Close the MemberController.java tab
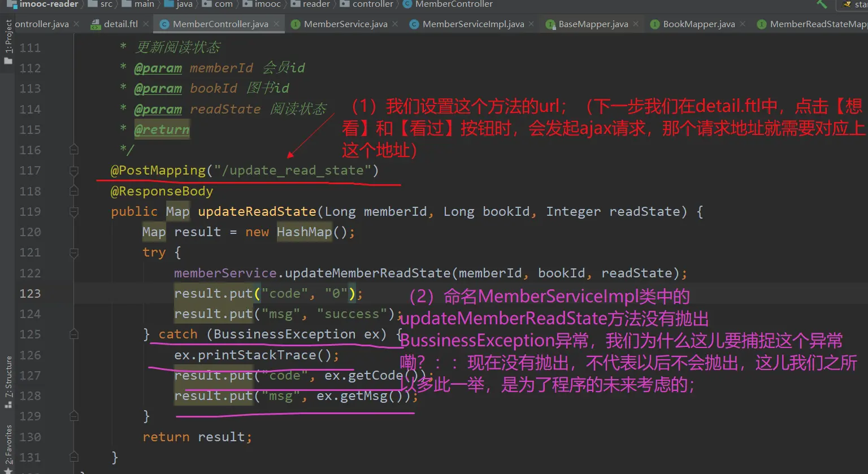 click(x=276, y=24)
